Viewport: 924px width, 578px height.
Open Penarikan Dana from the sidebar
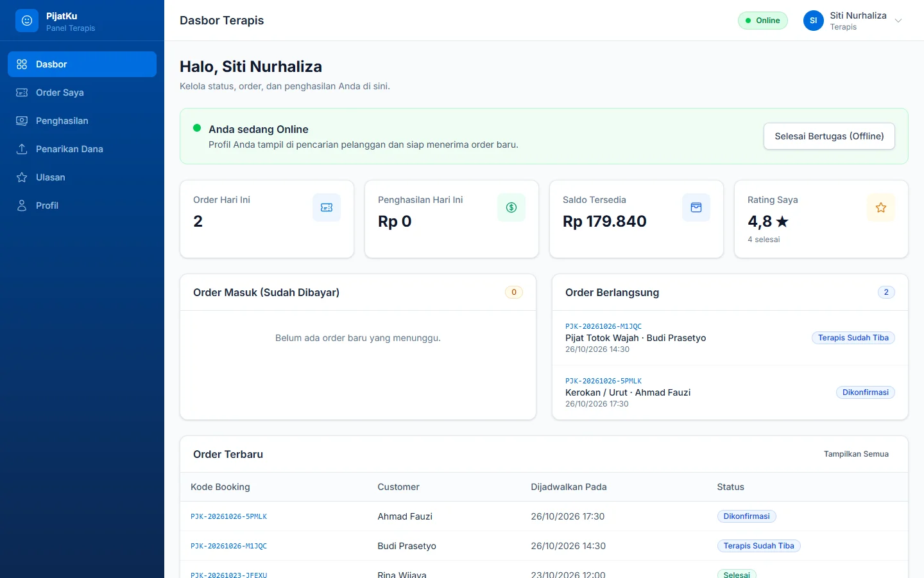(x=82, y=149)
